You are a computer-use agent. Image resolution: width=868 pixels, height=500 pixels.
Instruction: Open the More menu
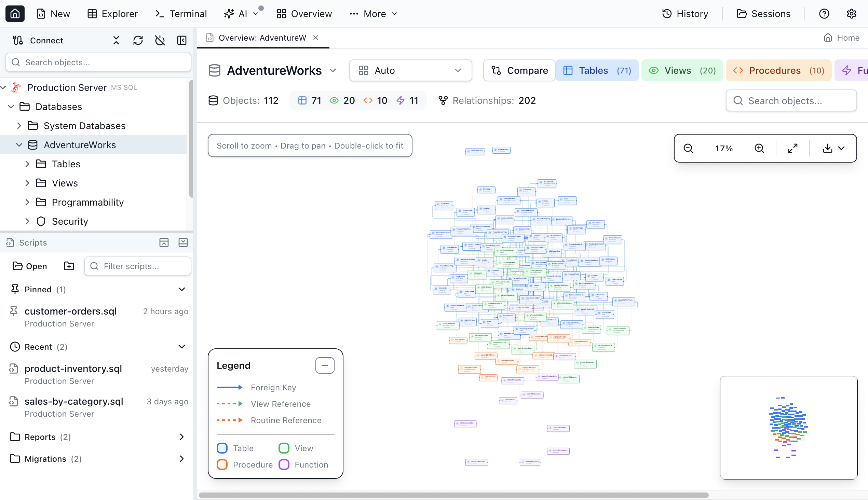pyautogui.click(x=373, y=14)
